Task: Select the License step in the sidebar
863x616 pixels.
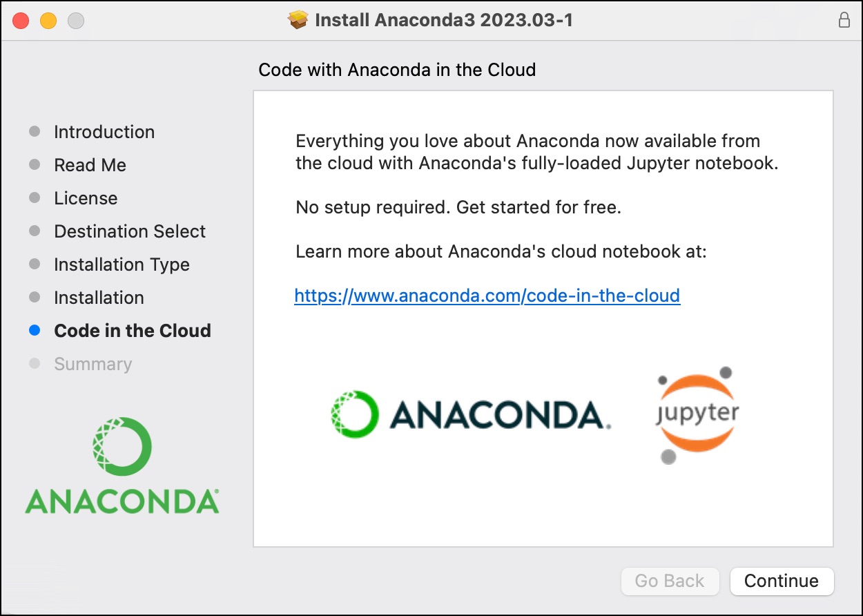Action: click(86, 198)
